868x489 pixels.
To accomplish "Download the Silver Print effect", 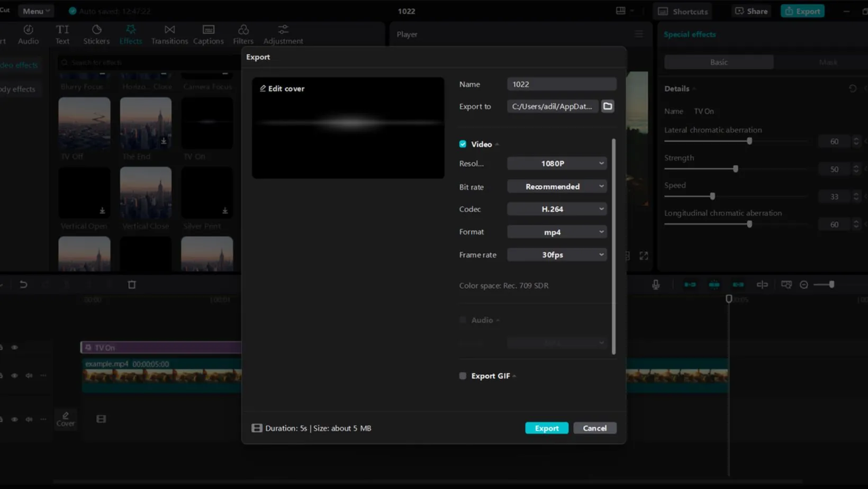I will coord(225,211).
